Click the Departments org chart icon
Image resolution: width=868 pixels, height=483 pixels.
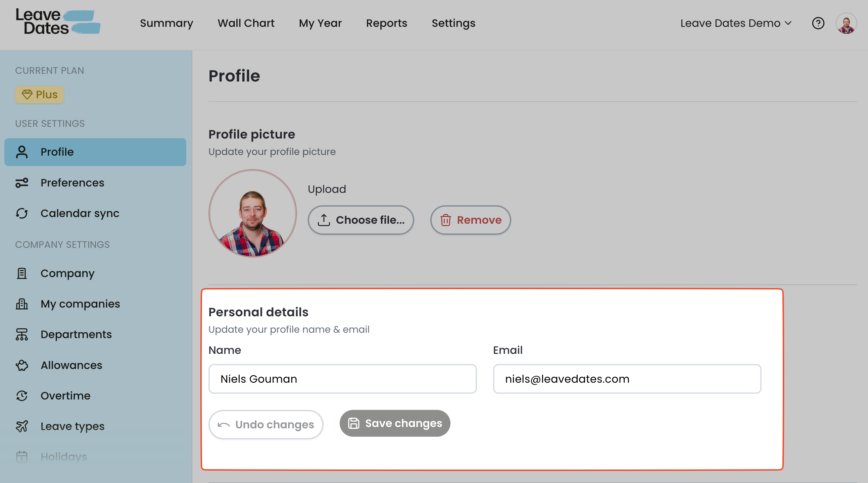click(x=22, y=334)
